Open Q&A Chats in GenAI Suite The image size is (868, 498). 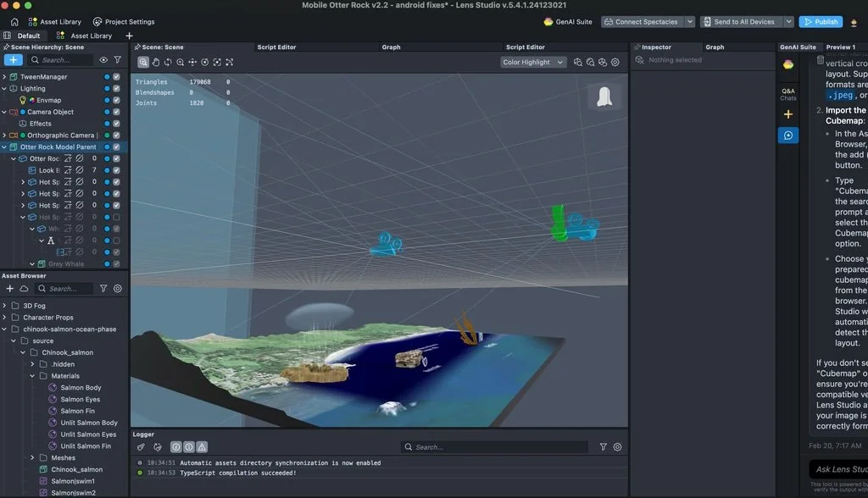tap(788, 94)
